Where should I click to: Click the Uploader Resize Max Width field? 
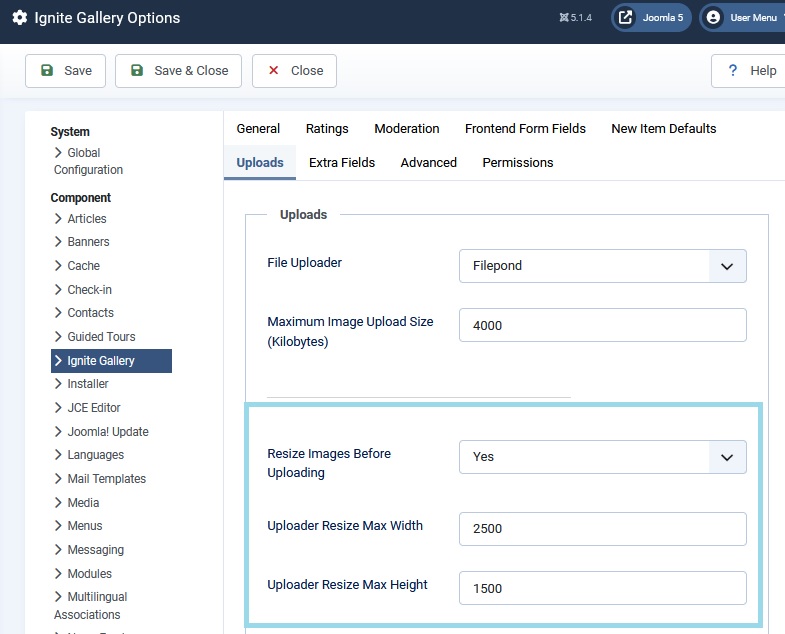click(602, 529)
